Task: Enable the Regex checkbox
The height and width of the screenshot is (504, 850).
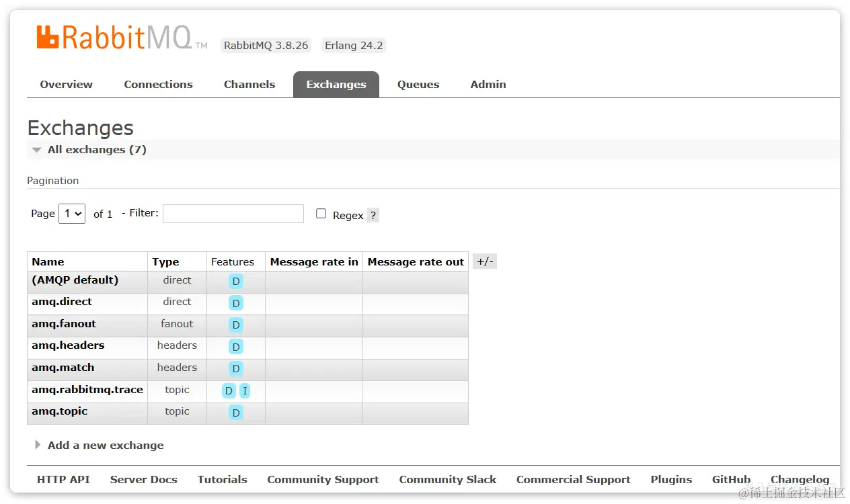Action: (x=321, y=214)
